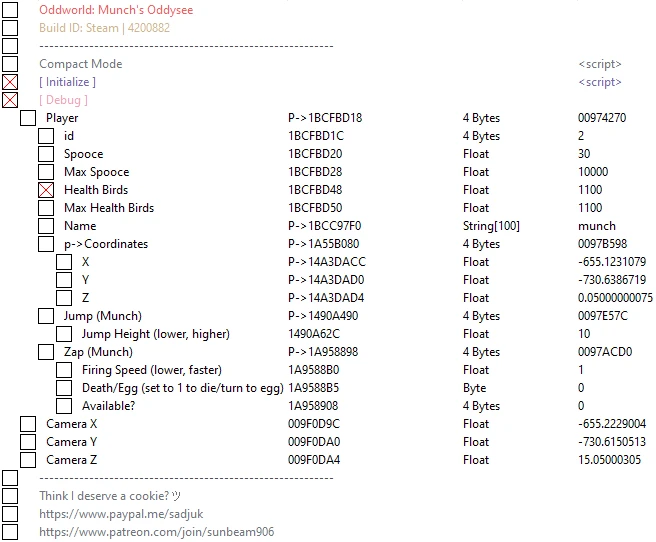
Task: Tick the checkbox beside the paypal link
Action: click(10, 514)
